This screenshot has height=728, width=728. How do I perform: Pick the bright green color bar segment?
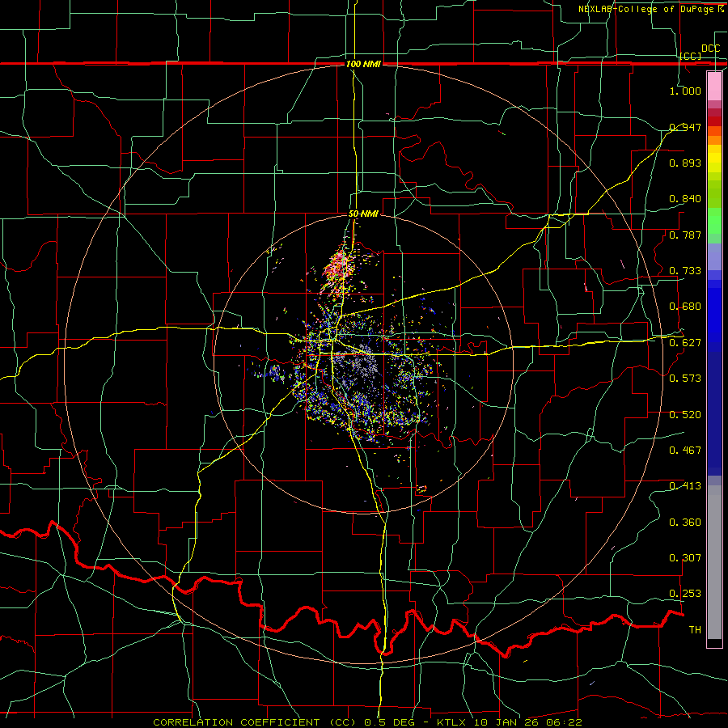tap(714, 221)
